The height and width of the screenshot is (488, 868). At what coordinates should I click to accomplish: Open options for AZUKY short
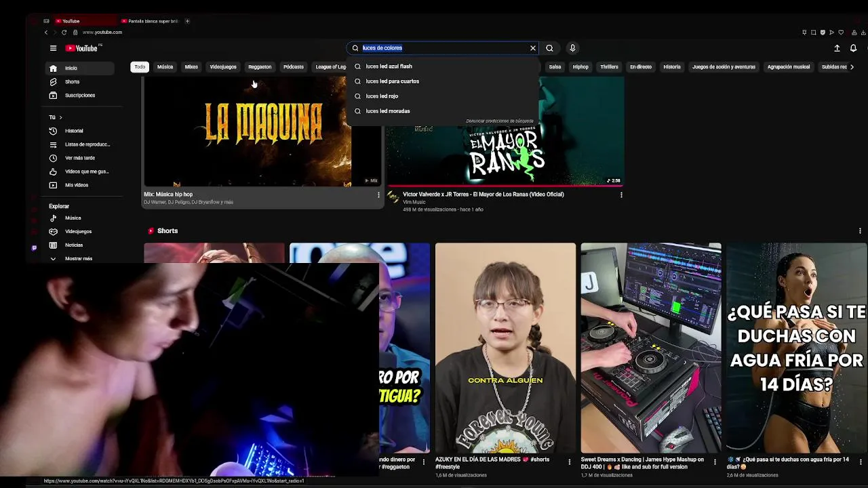tap(570, 462)
